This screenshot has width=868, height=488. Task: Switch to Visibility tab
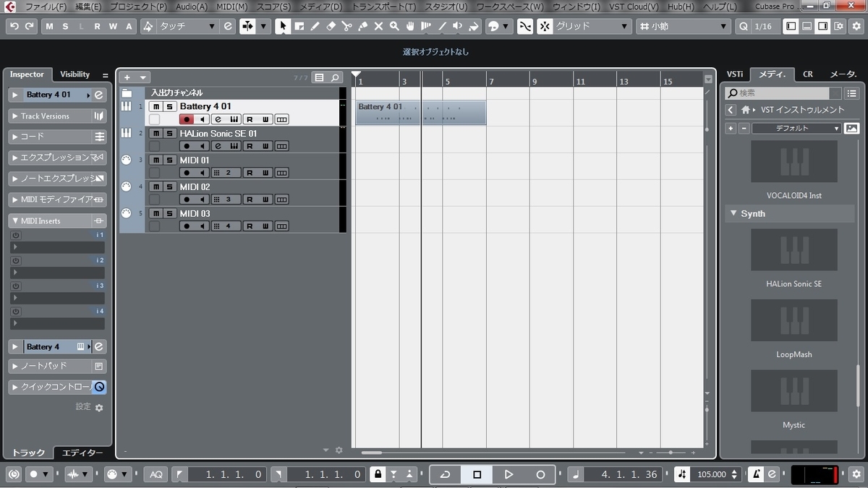click(75, 74)
